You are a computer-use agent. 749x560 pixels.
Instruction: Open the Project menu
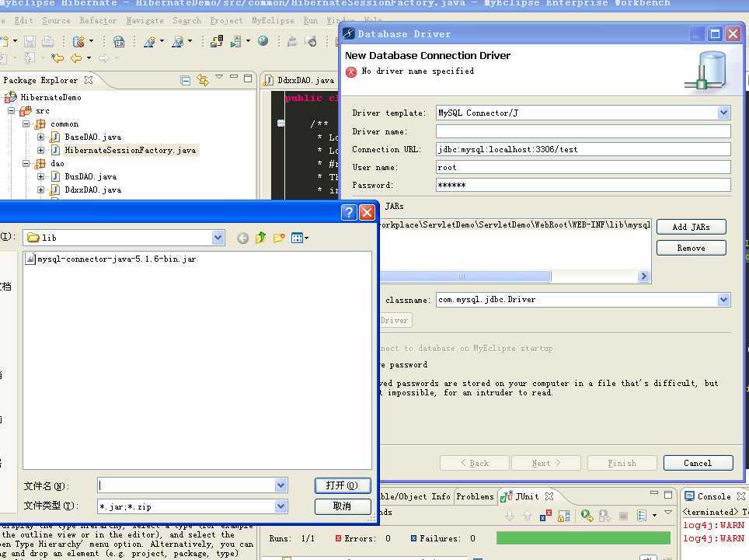226,20
